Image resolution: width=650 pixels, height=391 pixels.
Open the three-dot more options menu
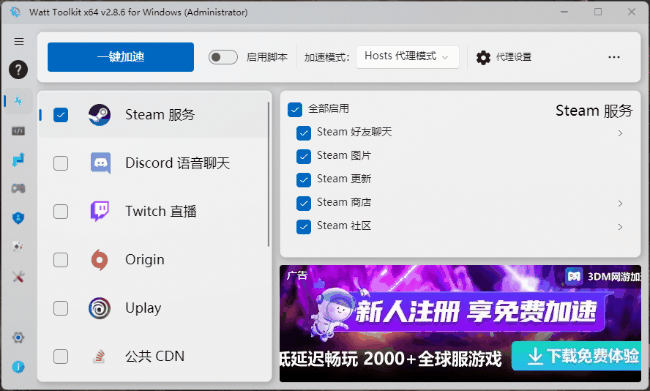point(614,57)
